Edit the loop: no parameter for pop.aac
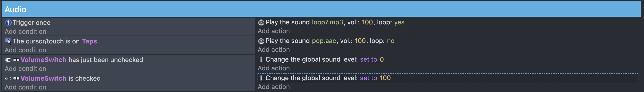 point(391,41)
